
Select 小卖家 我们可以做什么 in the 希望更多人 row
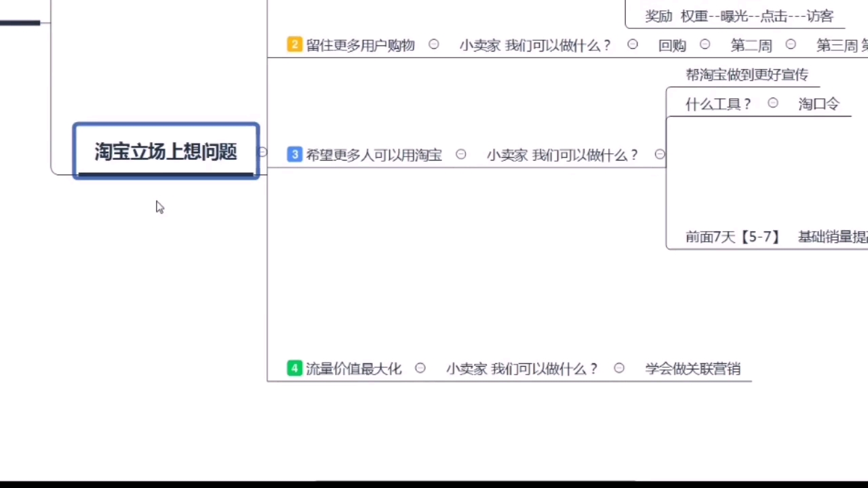pyautogui.click(x=562, y=155)
